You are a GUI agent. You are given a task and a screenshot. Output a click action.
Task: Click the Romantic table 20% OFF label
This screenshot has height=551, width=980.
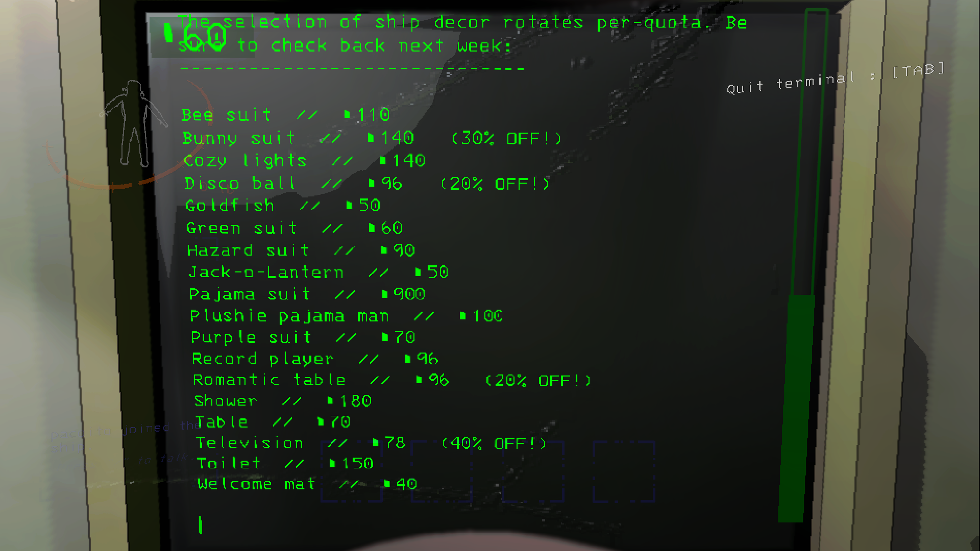(538, 381)
